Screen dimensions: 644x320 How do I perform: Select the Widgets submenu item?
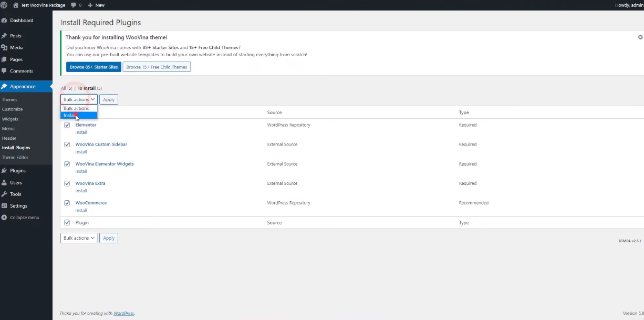click(10, 119)
